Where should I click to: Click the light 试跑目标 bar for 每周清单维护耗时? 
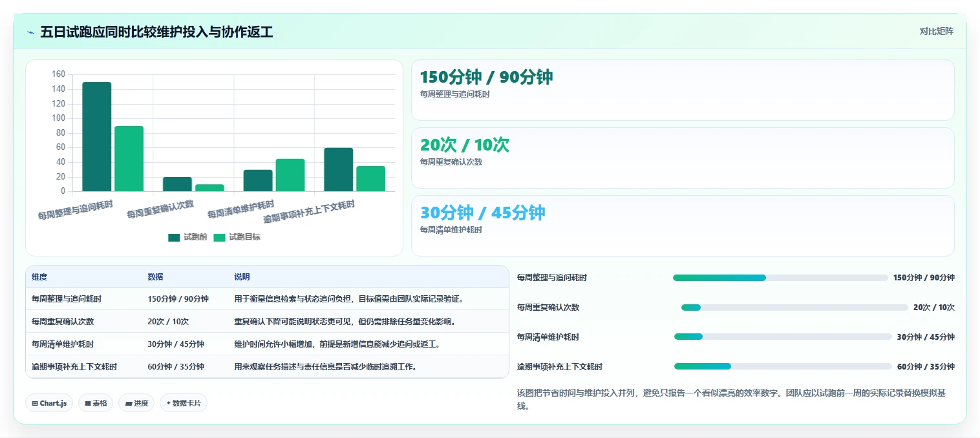coord(290,175)
